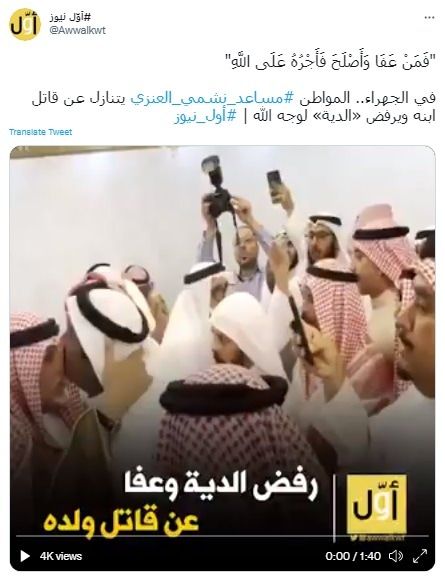
Task: Open the @Awwalkwt handle profile
Action: tap(77, 30)
